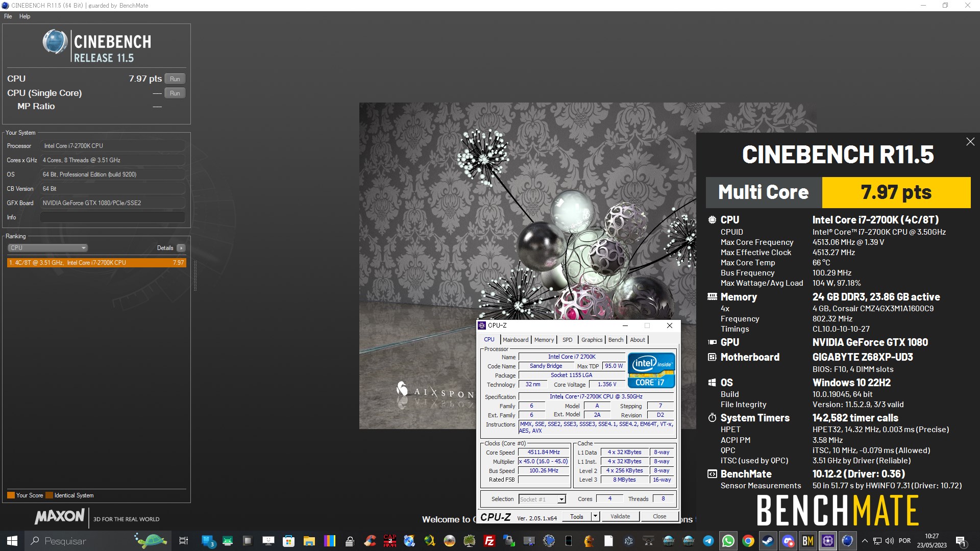Open the CPU ranking dropdown

(x=47, y=248)
